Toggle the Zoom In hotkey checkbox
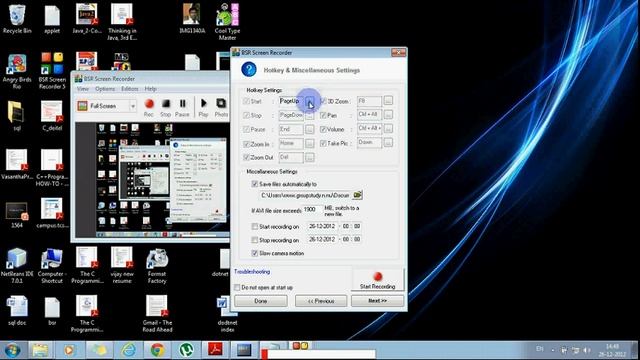Screen dimensions: 640x360 coord(246,144)
